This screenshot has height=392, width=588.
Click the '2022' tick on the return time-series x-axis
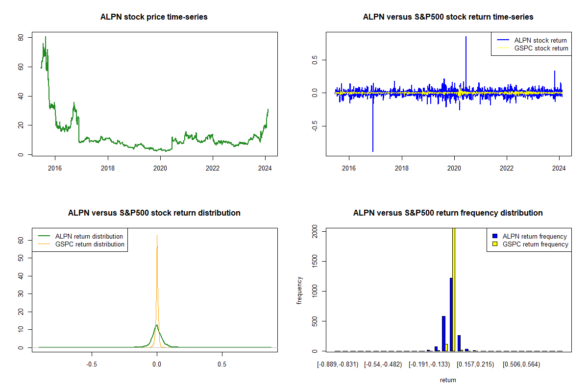coord(507,168)
